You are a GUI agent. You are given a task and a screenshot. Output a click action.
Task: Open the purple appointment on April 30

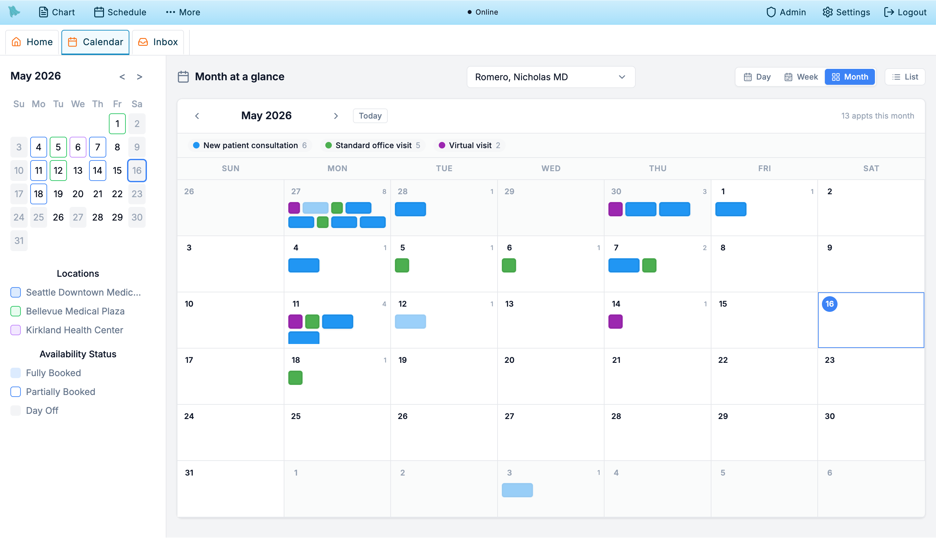click(x=616, y=209)
